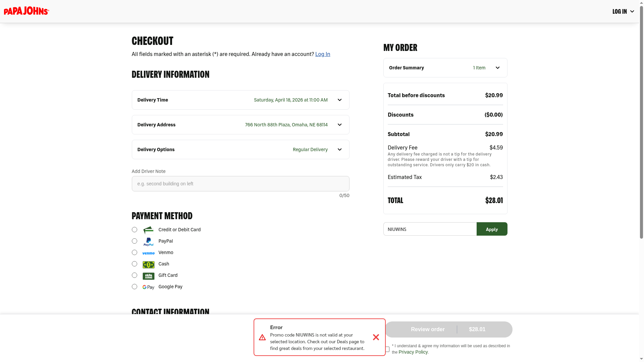The height and width of the screenshot is (362, 644).
Task: Click the green Cash icon
Action: coord(148,264)
